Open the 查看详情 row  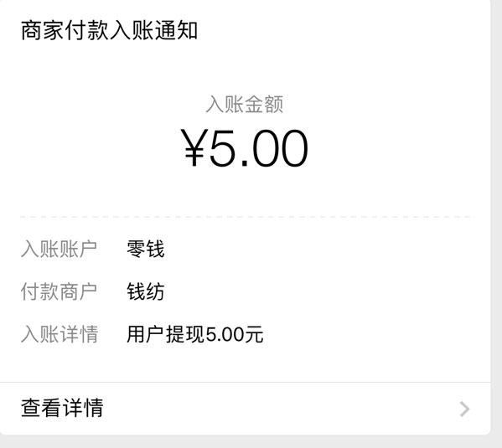(x=246, y=409)
